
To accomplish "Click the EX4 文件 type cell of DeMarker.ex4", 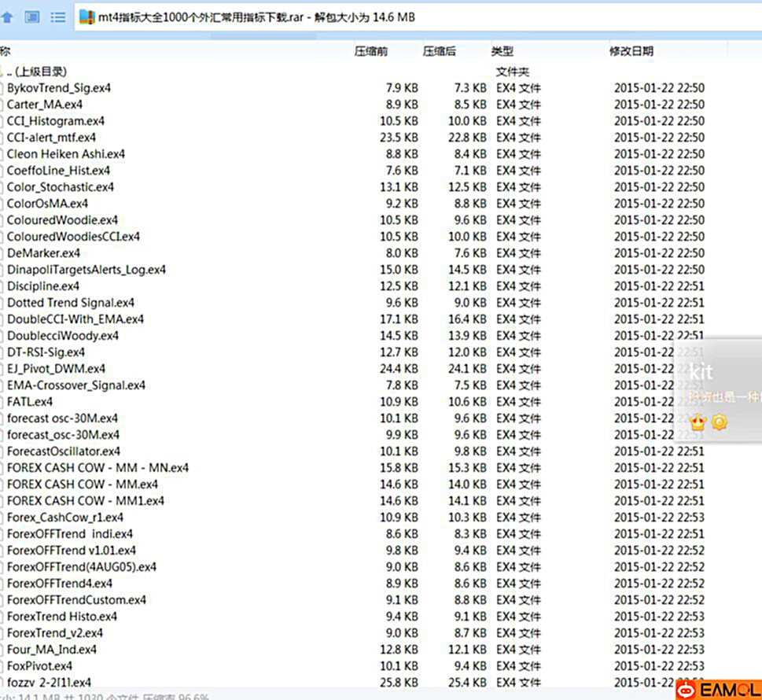I will point(518,253).
